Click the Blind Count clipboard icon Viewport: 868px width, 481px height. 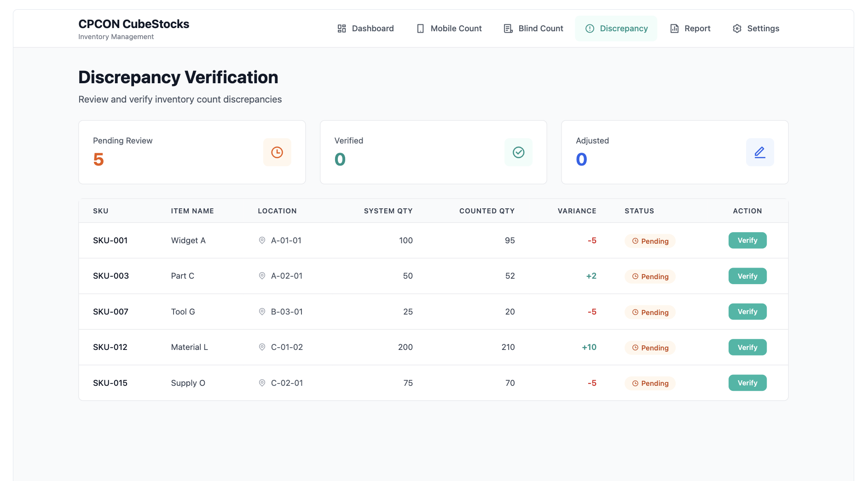[508, 28]
